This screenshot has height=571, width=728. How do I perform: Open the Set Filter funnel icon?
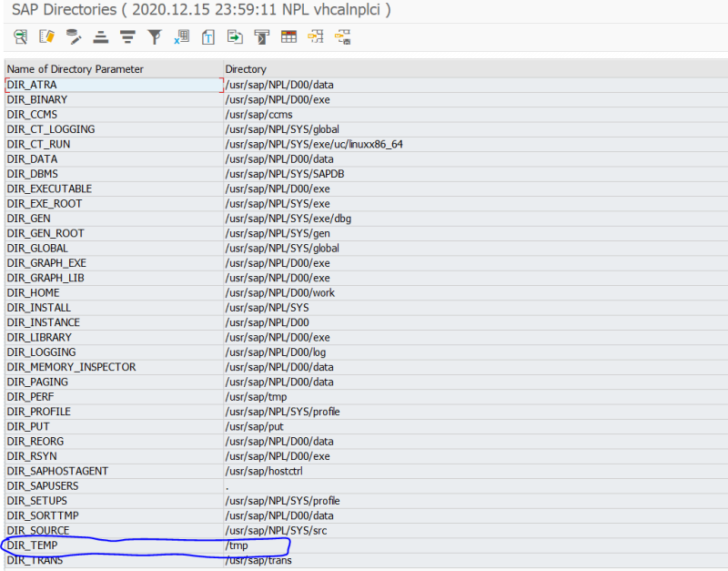click(x=155, y=36)
